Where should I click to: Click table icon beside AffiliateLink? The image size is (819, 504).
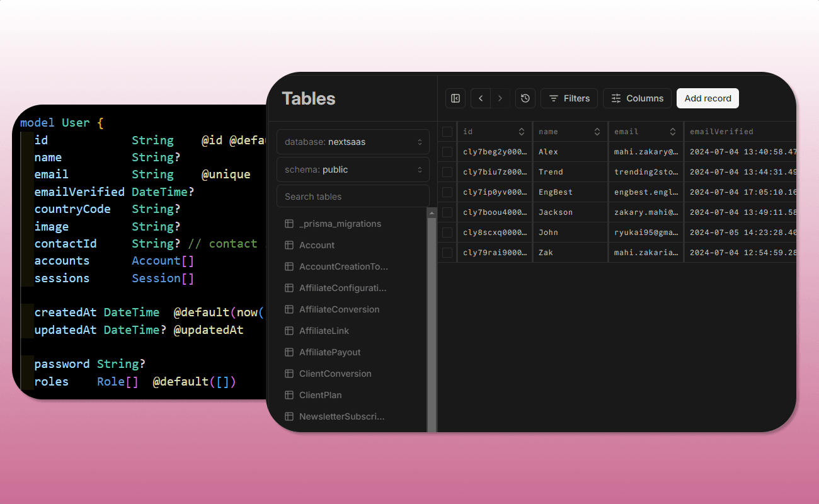pos(289,331)
